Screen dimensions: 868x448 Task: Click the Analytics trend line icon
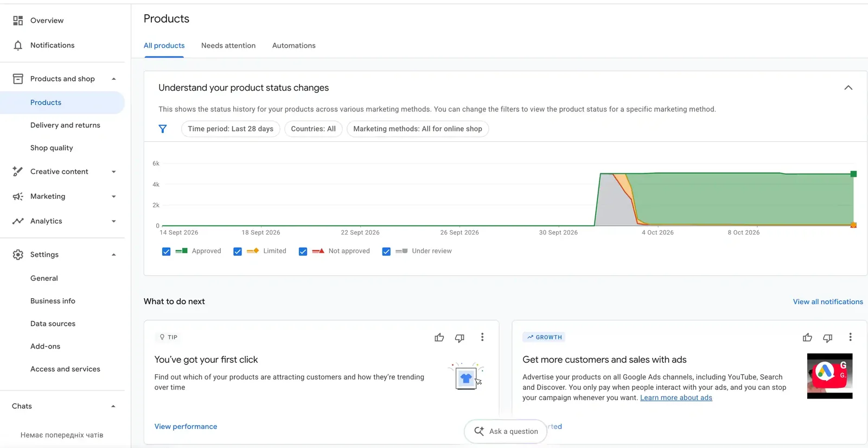18,221
